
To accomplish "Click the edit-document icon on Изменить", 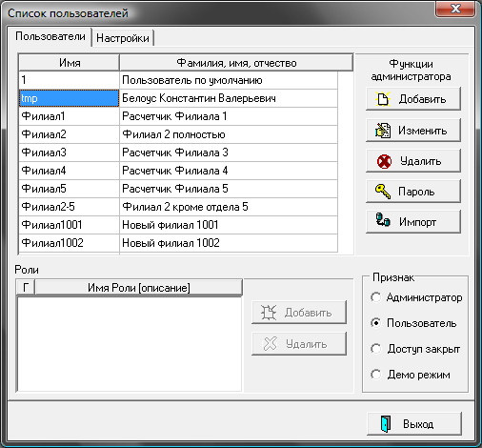I will click(383, 131).
